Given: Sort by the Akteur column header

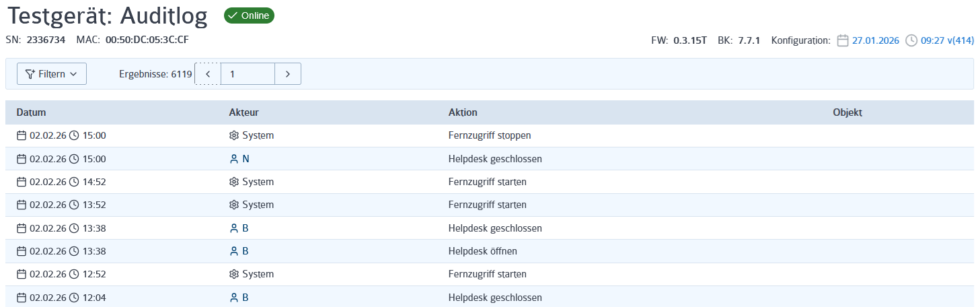Looking at the screenshot, I should pos(244,112).
